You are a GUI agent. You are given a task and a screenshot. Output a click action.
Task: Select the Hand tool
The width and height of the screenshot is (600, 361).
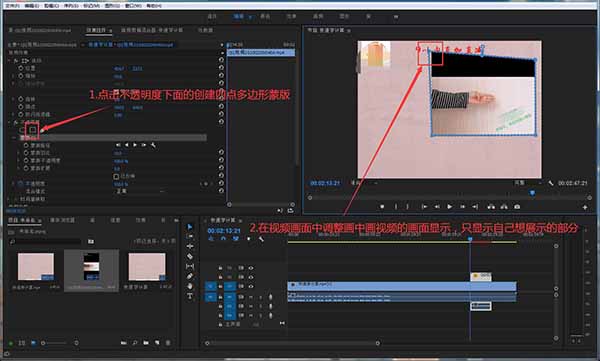pos(190,286)
